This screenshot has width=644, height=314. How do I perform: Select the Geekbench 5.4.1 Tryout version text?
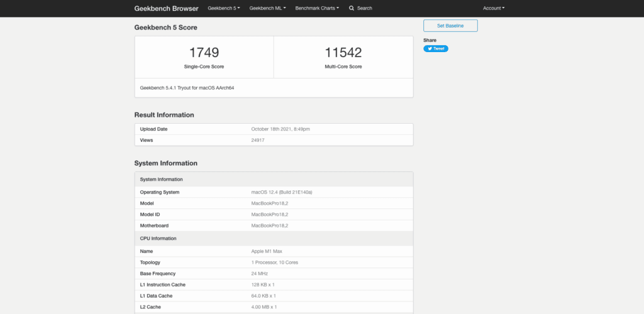[187, 88]
